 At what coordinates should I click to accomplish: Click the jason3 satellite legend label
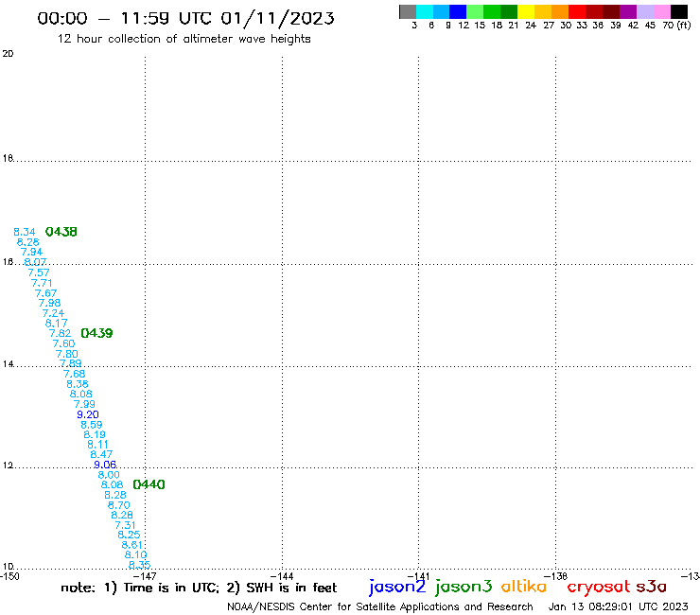coord(464,587)
